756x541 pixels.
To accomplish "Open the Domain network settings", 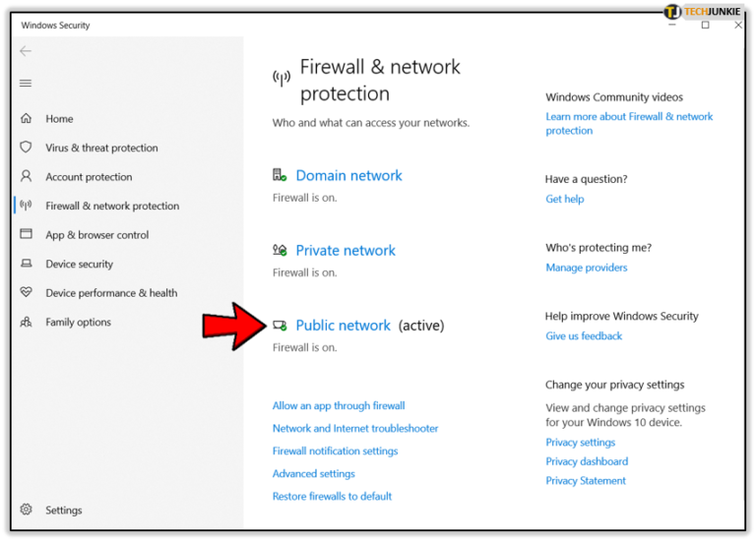I will [x=348, y=176].
